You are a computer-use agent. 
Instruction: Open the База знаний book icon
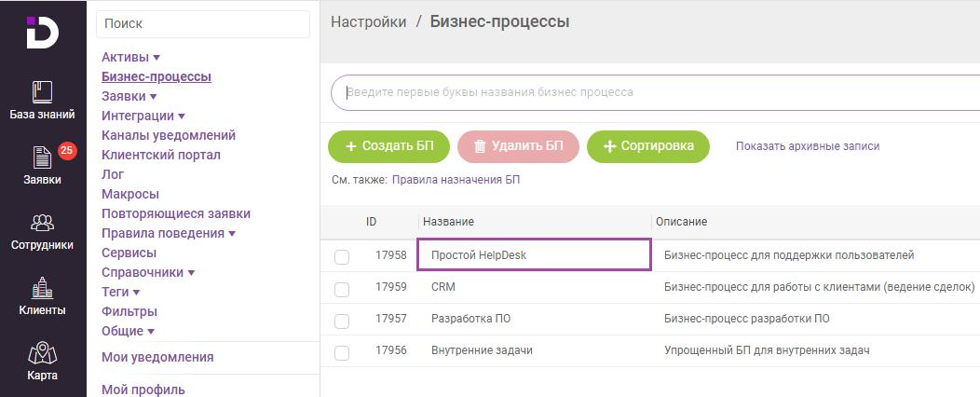43,92
